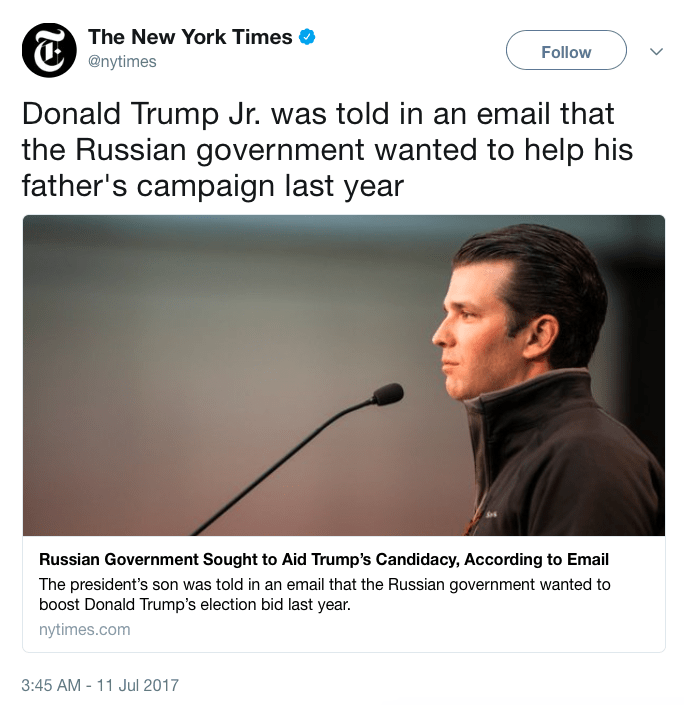Open the article preview photo
This screenshot has height=705, width=684.
coord(343,375)
